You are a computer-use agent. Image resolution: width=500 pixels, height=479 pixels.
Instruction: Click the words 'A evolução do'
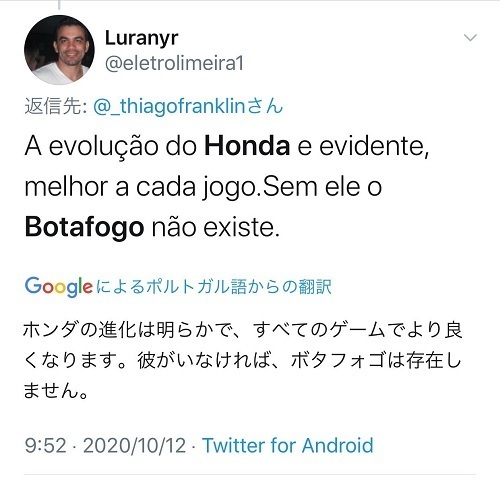click(x=111, y=147)
